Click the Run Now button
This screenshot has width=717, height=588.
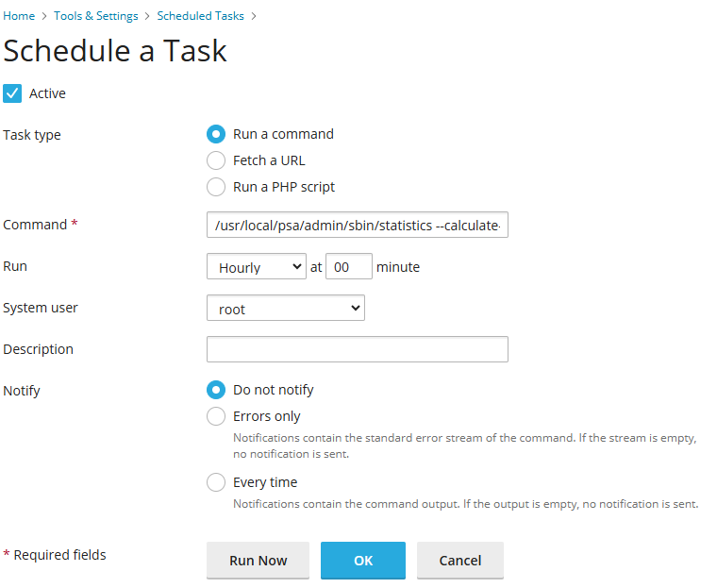258,561
